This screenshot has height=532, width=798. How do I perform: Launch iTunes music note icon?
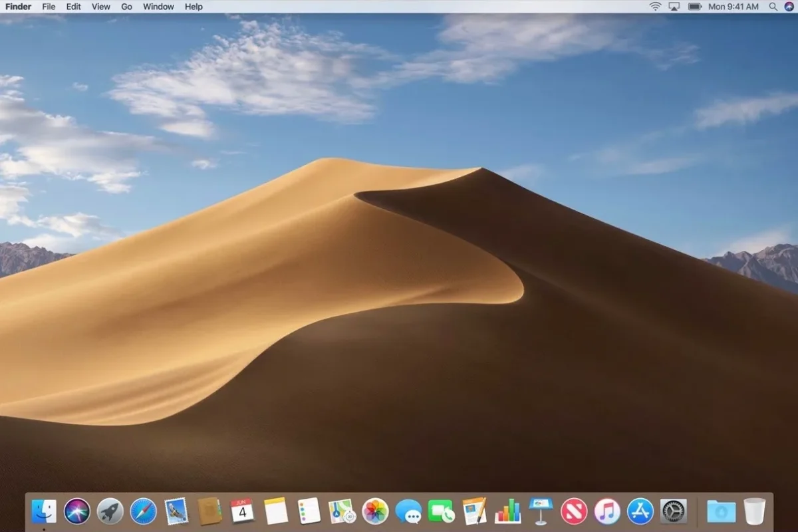[607, 511]
